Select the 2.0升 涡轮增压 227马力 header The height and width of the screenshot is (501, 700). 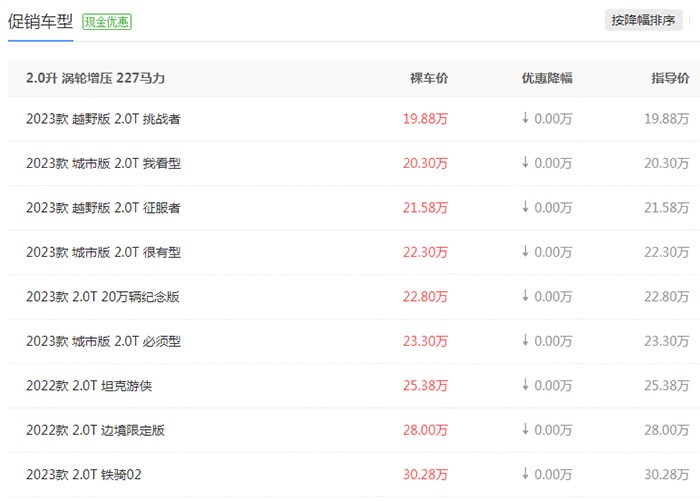96,78
